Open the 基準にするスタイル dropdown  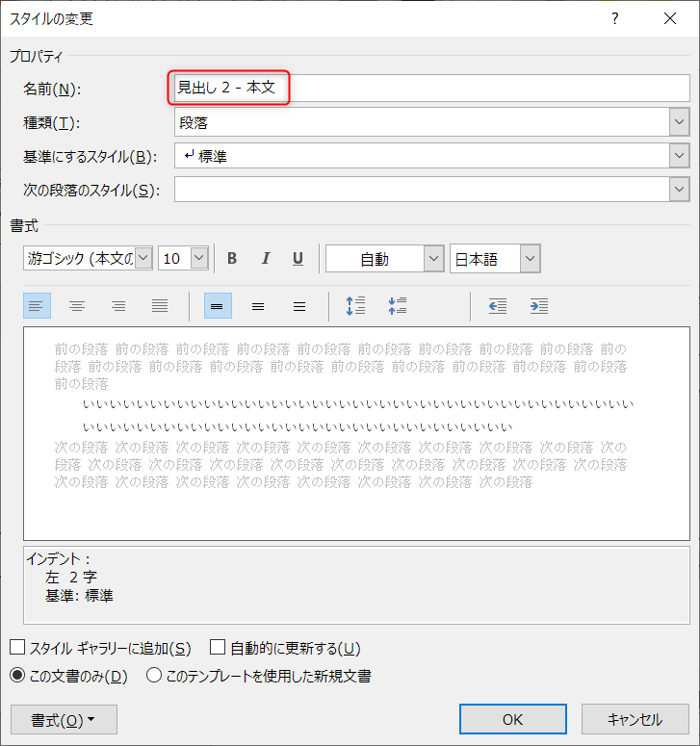[680, 156]
